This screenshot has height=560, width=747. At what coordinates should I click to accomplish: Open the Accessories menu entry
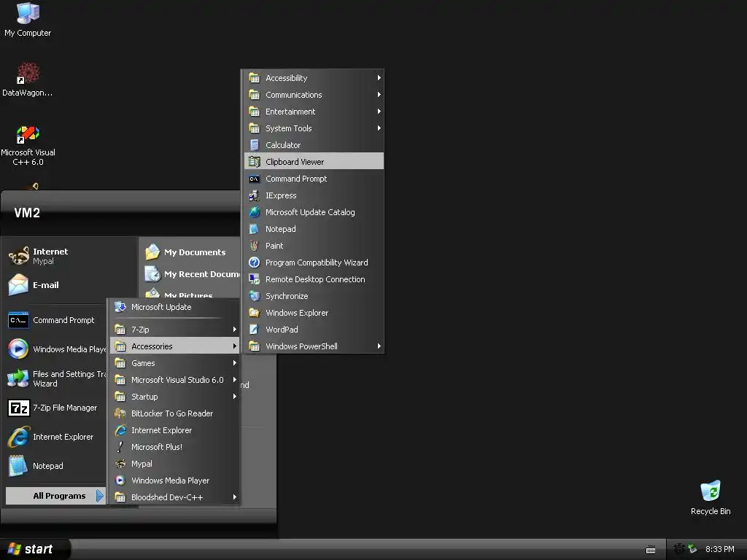[x=175, y=346]
